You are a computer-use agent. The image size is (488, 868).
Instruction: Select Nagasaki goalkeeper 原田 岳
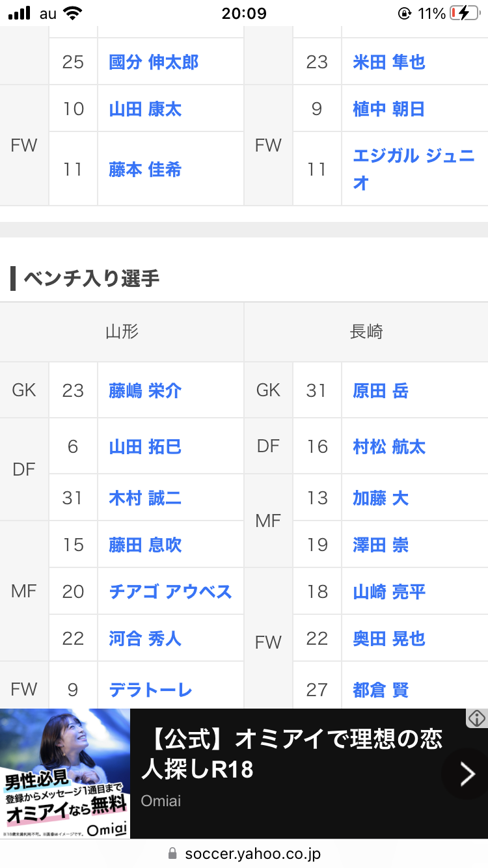click(x=381, y=390)
